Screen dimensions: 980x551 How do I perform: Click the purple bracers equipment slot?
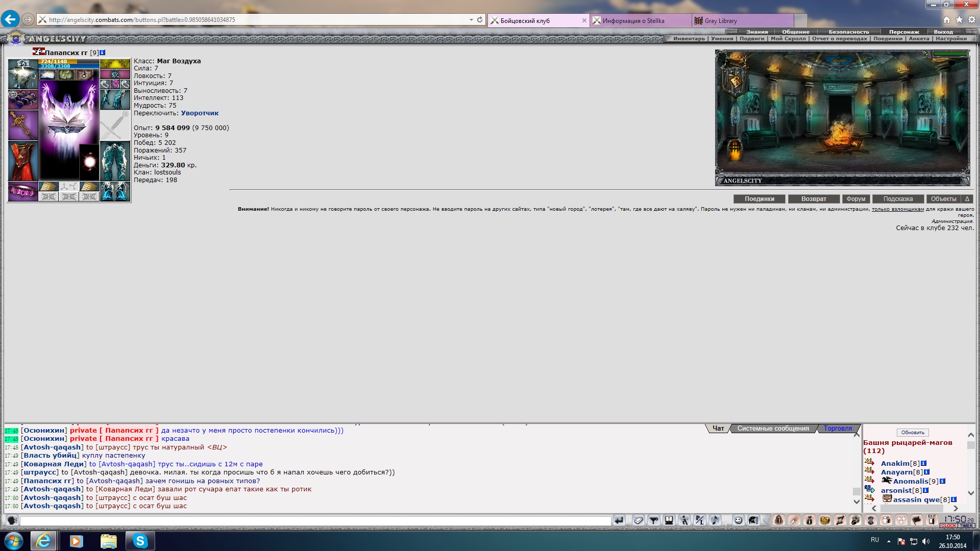22,99
